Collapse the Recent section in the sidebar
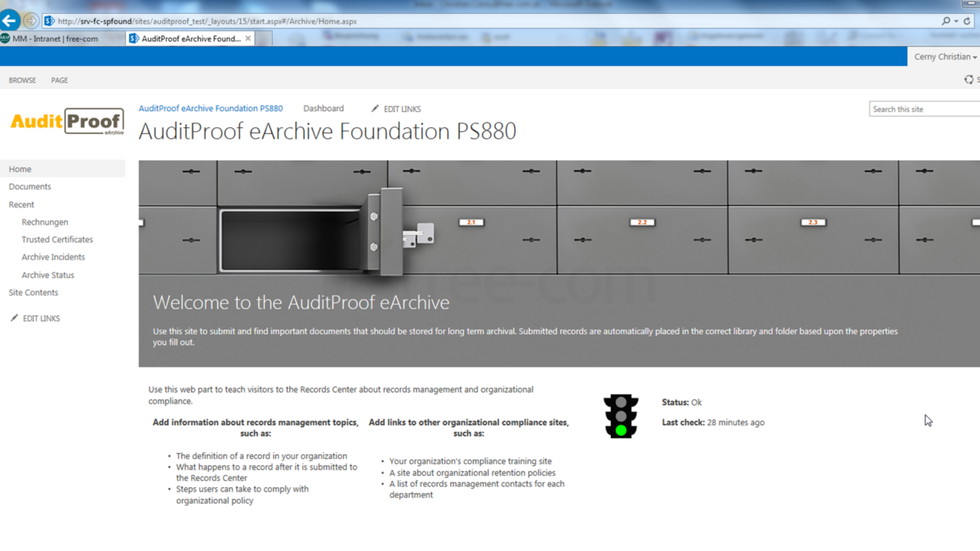980x551 pixels. pos(22,204)
